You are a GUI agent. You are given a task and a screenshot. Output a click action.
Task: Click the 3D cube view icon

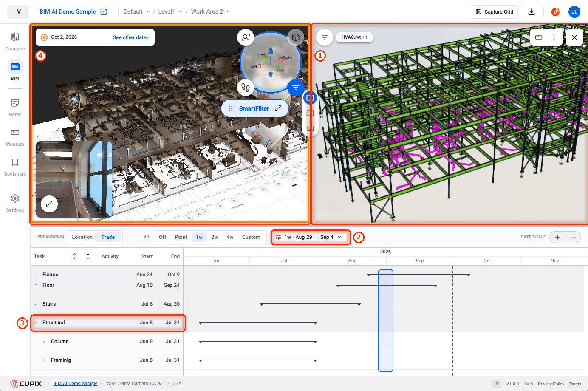click(296, 37)
